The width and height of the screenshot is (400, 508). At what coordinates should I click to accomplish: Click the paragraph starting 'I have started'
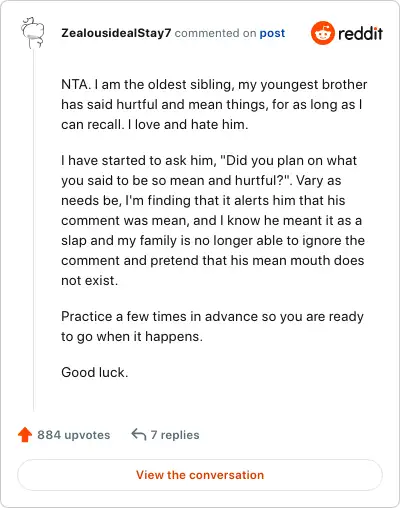[213, 220]
